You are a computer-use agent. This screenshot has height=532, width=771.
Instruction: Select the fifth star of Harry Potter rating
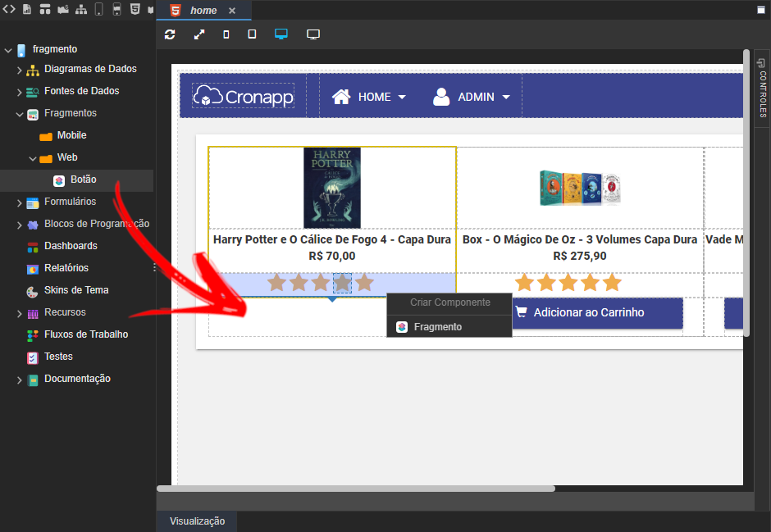tap(364, 283)
